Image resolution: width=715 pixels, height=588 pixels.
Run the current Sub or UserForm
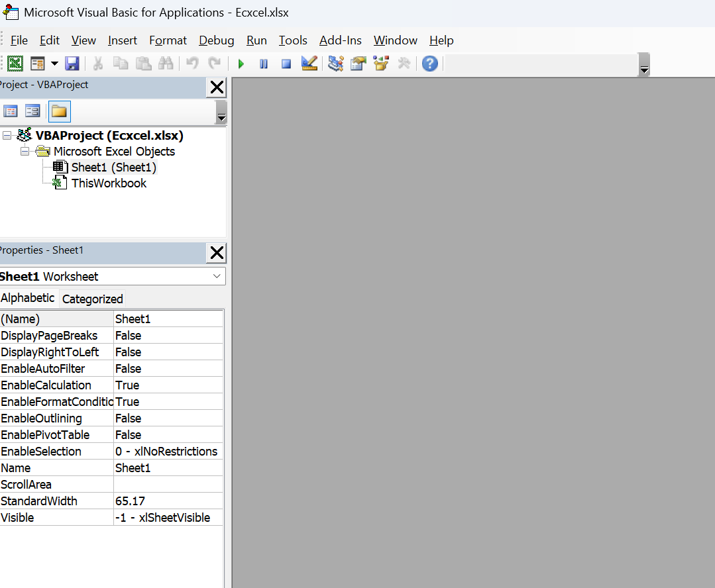coord(240,63)
